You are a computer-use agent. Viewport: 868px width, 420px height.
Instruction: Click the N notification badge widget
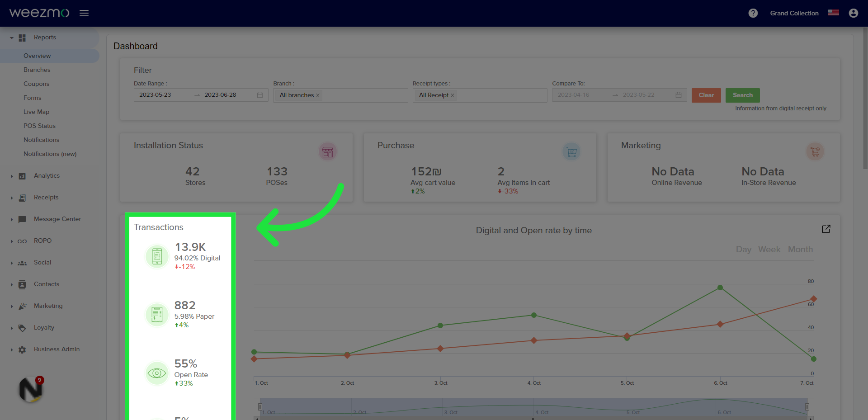click(31, 389)
